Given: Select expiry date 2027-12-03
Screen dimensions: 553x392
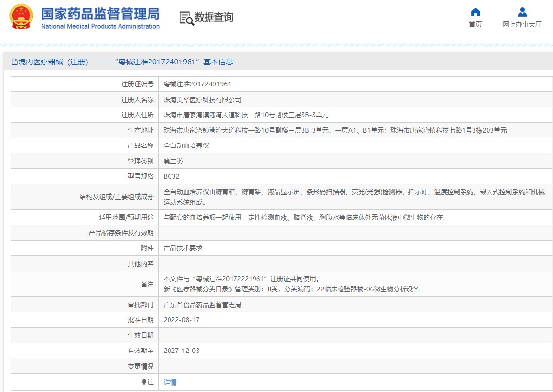Looking at the screenshot, I should tap(181, 351).
